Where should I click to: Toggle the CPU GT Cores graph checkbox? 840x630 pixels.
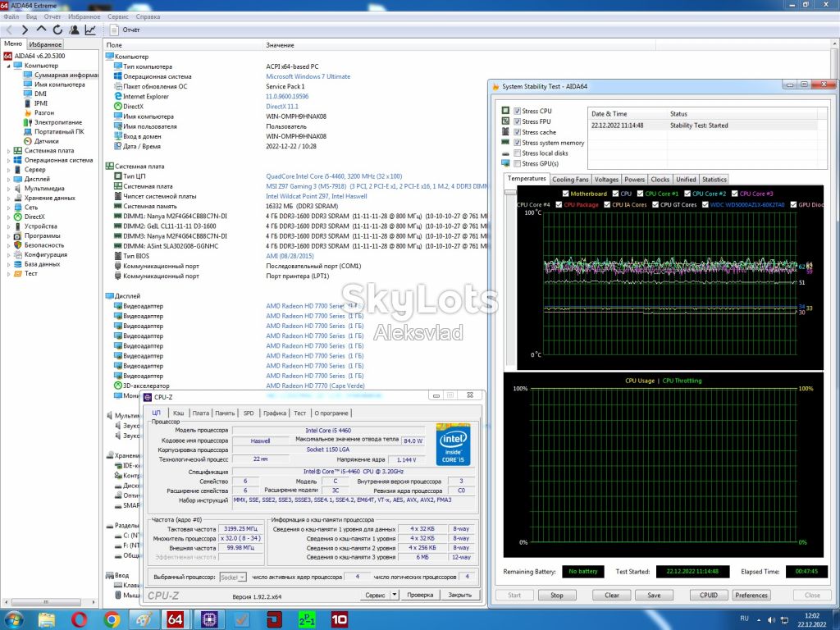655,204
